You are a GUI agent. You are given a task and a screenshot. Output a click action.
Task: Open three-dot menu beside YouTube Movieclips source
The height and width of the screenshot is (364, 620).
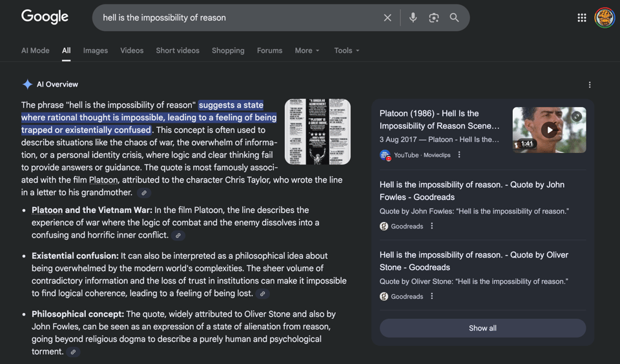(x=459, y=155)
